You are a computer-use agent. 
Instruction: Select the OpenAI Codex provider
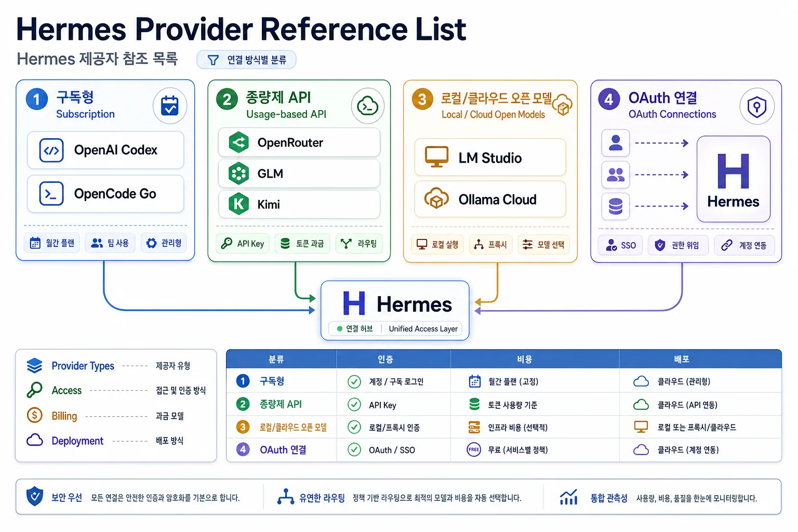point(105,150)
